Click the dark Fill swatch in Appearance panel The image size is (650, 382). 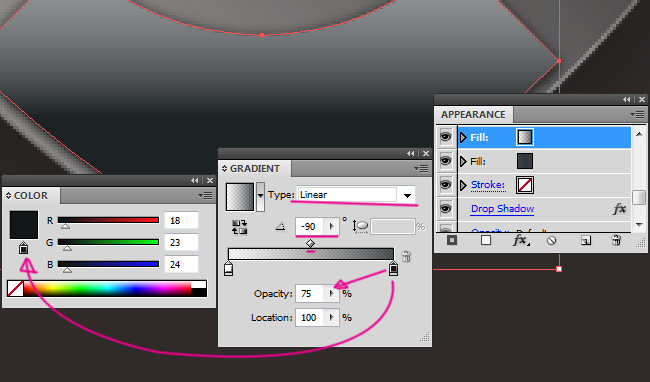coord(524,161)
